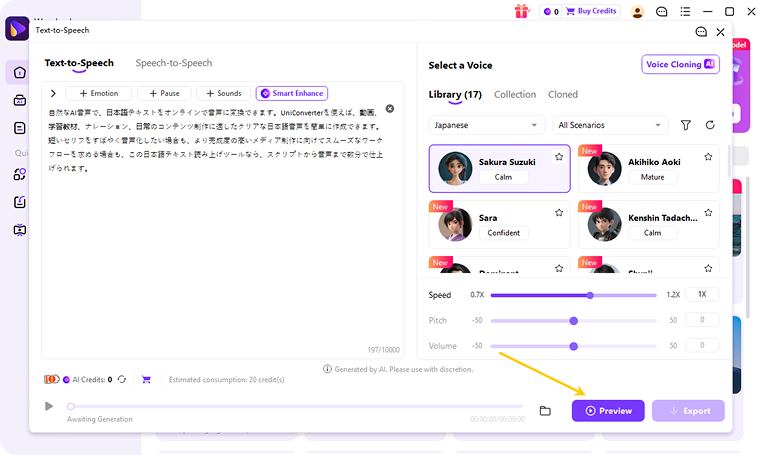The height and width of the screenshot is (455, 764).
Task: Insert a Pause in the text
Action: 164,93
